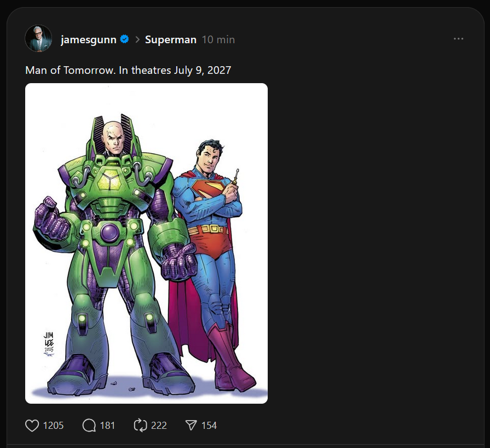Click the 1205 likes count
This screenshot has height=448, width=490.
pyautogui.click(x=54, y=425)
